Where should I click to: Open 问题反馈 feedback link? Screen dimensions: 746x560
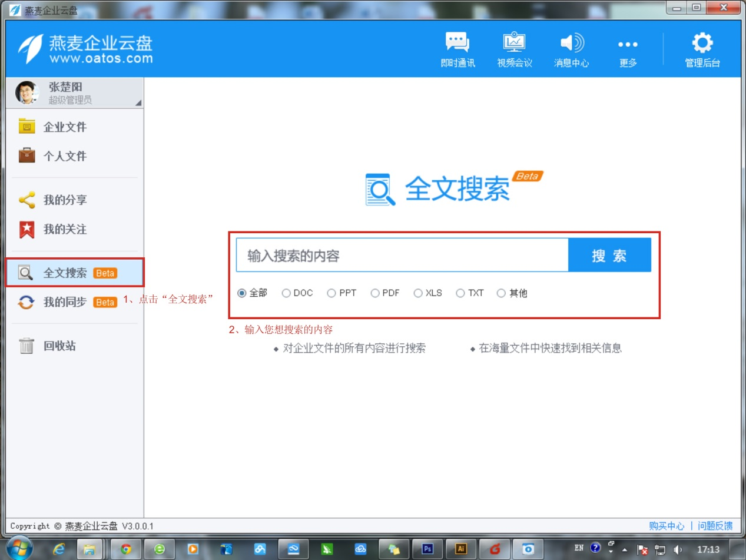715,526
